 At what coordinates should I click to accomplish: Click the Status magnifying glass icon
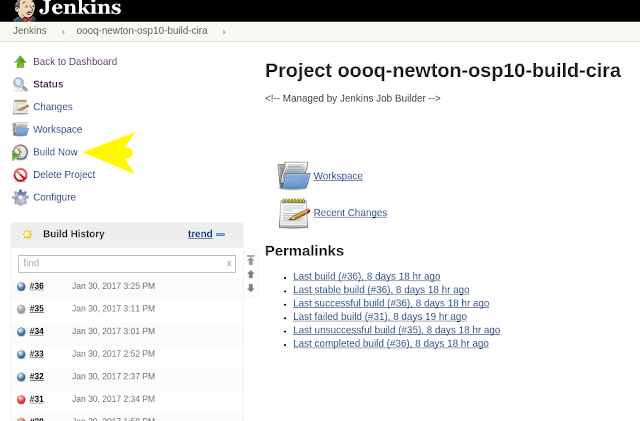[x=20, y=84]
